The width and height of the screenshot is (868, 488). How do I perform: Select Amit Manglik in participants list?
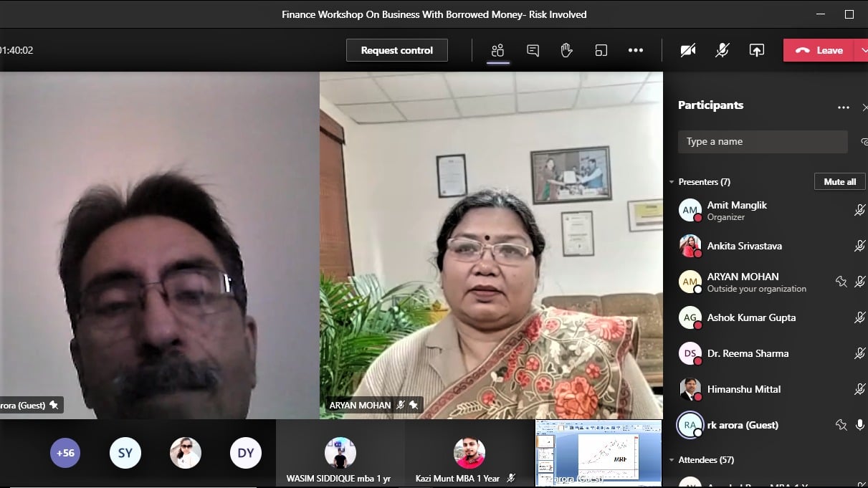[737, 210]
